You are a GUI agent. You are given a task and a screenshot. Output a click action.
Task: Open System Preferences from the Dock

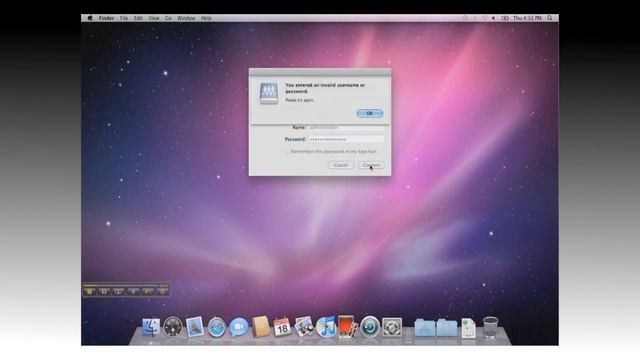click(392, 327)
